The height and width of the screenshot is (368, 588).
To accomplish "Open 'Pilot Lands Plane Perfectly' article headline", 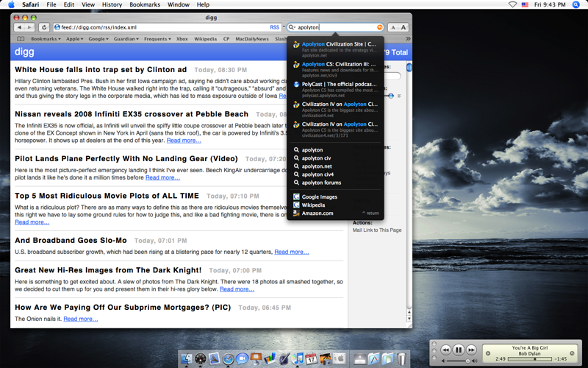I will pyautogui.click(x=126, y=158).
